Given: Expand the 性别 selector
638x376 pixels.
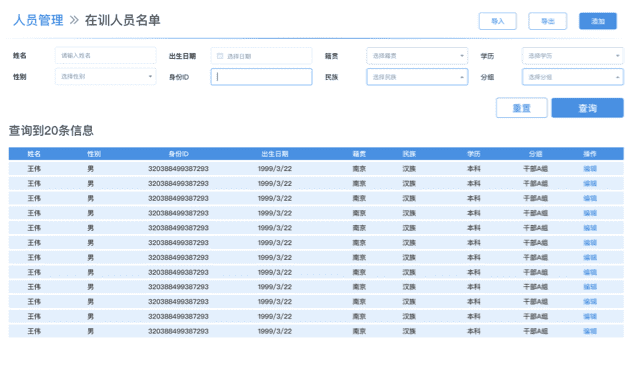Looking at the screenshot, I should 105,77.
